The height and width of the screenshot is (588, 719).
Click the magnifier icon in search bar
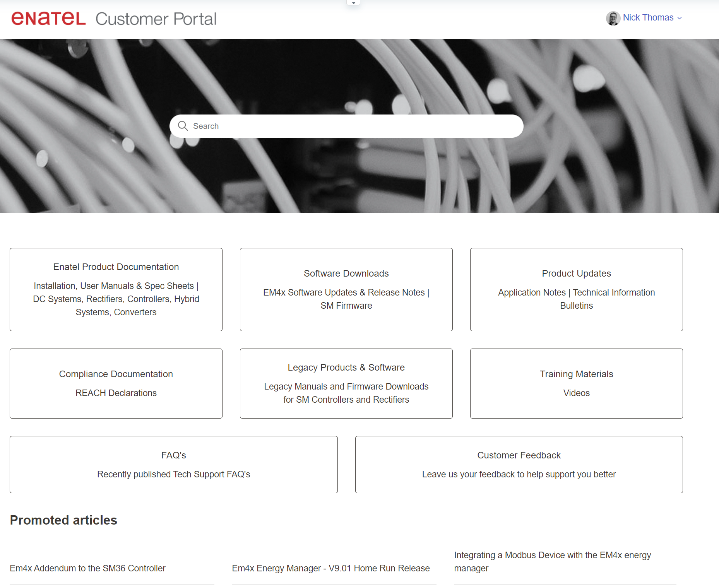tap(183, 126)
